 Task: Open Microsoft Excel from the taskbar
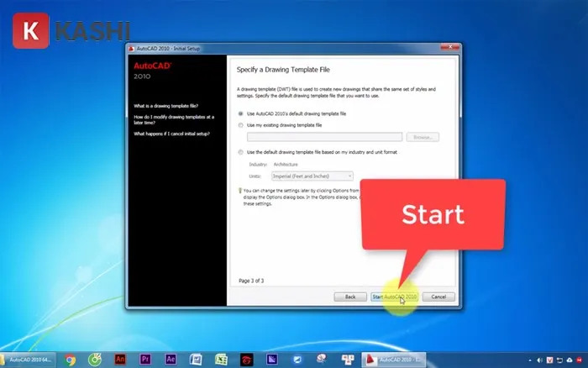pos(221,360)
